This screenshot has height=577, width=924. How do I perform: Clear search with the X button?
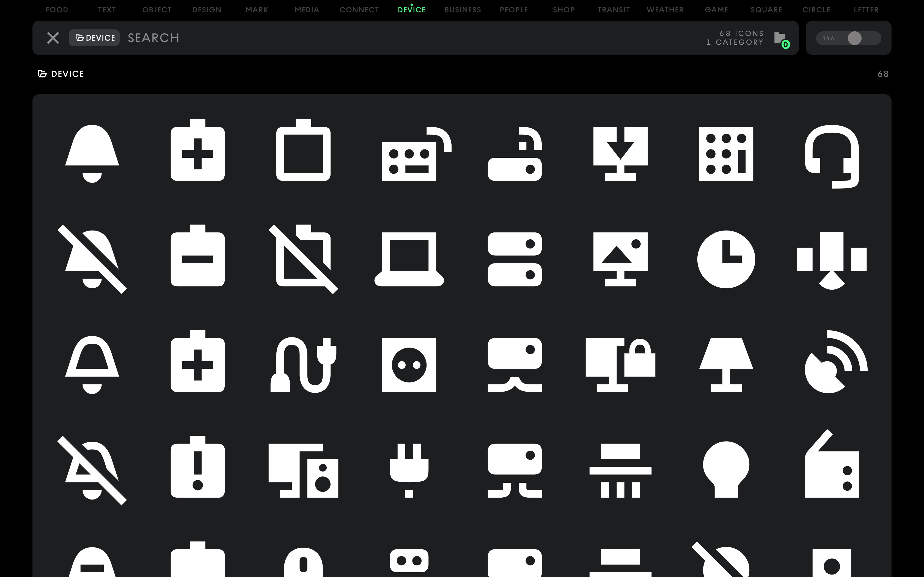tap(53, 38)
